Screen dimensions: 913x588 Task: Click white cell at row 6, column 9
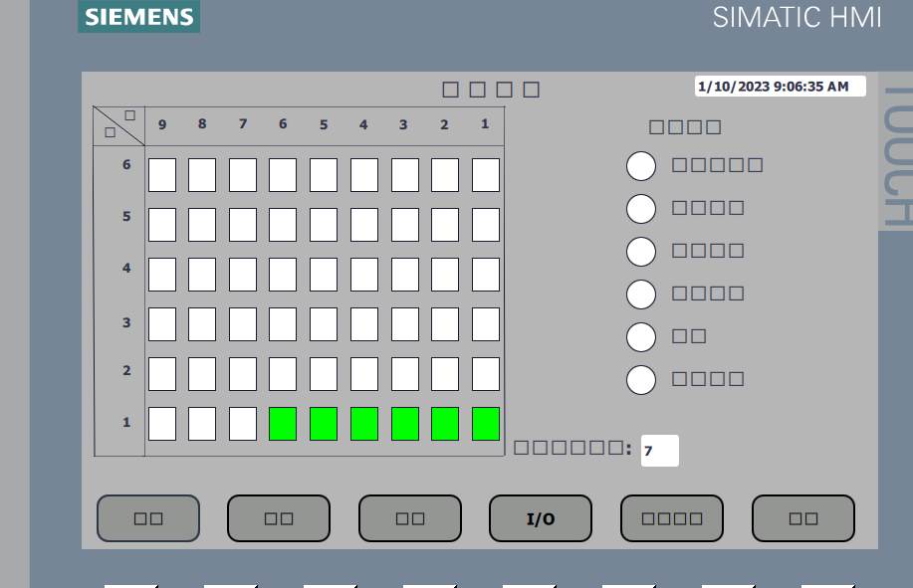[x=162, y=175]
